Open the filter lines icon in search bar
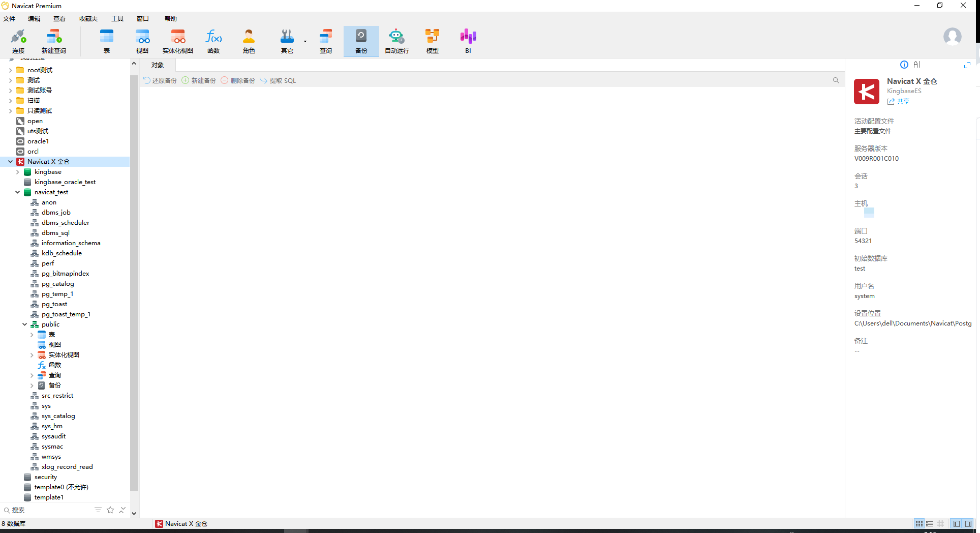This screenshot has height=533, width=980. point(98,510)
